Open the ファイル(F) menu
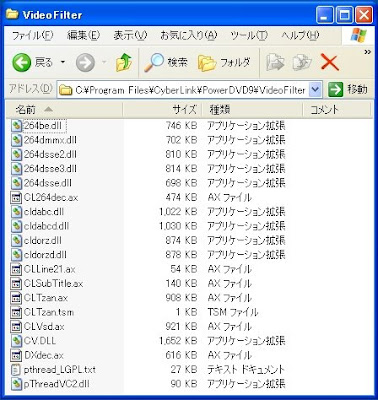 click(x=33, y=35)
